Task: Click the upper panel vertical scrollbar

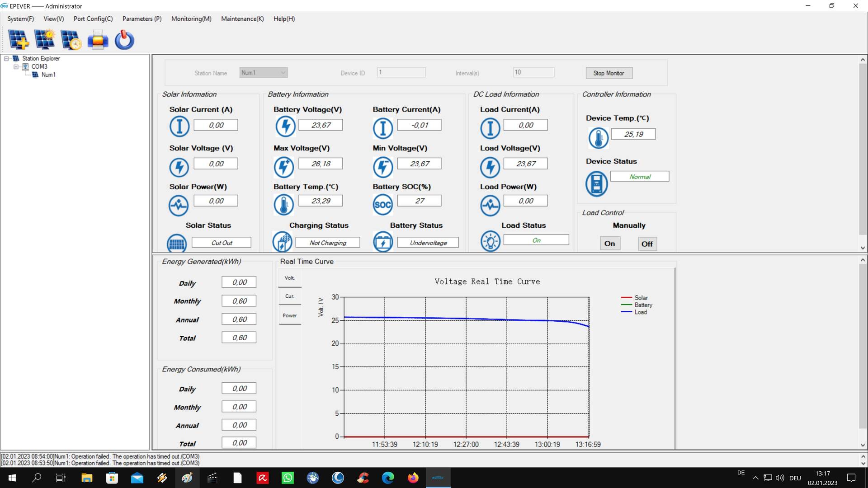Action: coord(863,149)
